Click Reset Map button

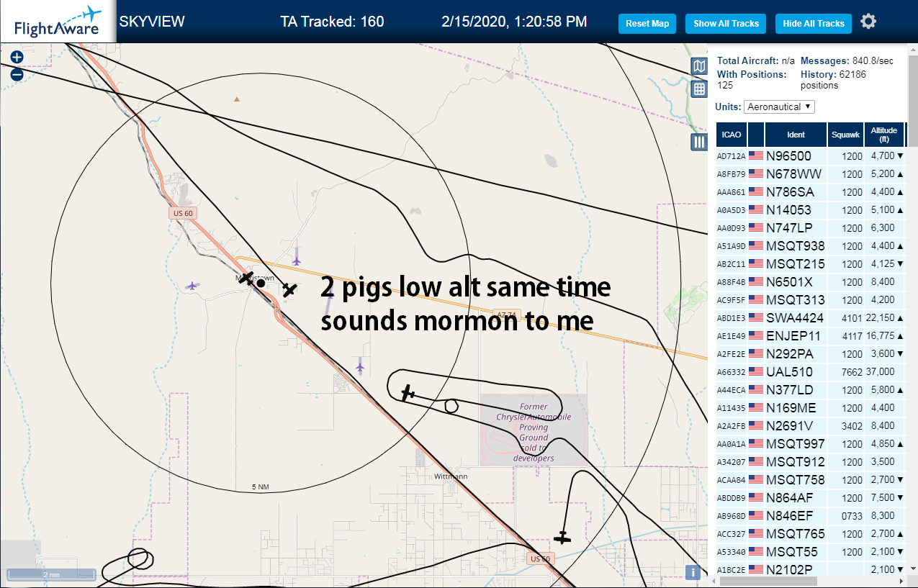click(647, 24)
